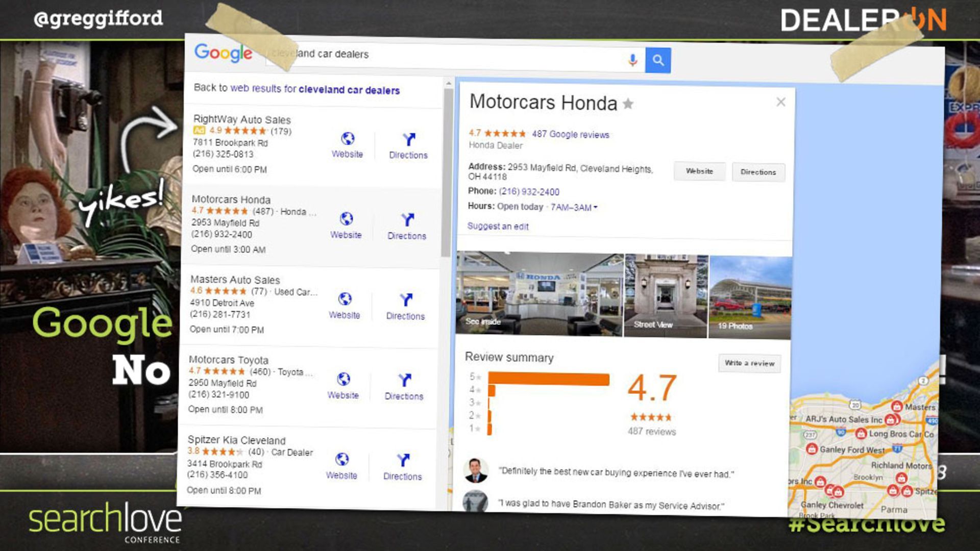Viewport: 980px width, 551px height.
Task: Click the 487 reviews count under 4.7
Action: [652, 432]
